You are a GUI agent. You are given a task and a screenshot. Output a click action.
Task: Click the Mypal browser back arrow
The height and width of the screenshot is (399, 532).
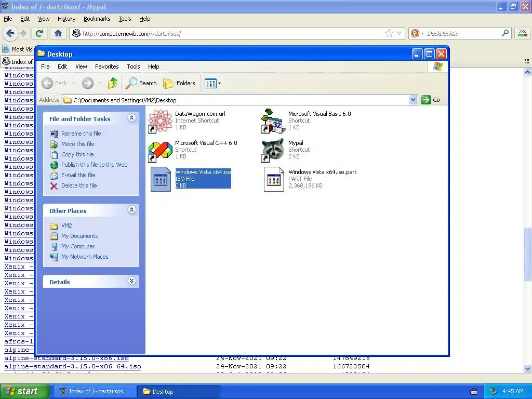10,33
